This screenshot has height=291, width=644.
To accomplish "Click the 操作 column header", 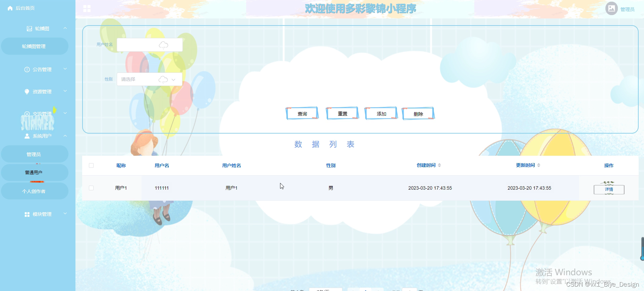I will pos(609,165).
